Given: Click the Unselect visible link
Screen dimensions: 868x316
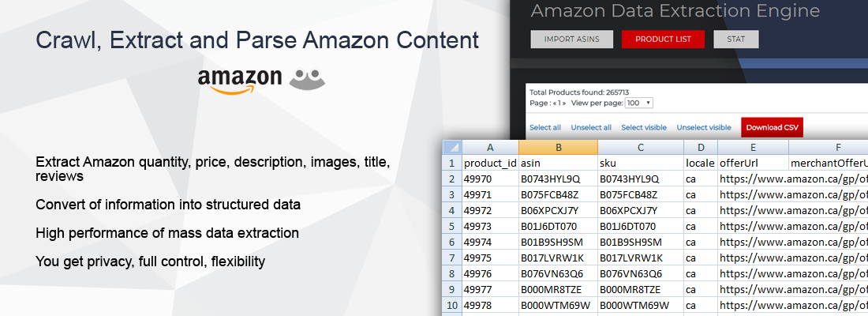Looking at the screenshot, I should [704, 127].
